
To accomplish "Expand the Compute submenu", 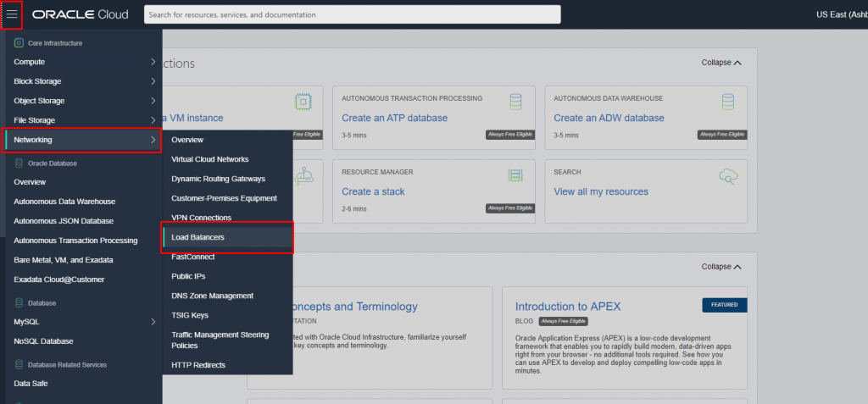I will (153, 62).
